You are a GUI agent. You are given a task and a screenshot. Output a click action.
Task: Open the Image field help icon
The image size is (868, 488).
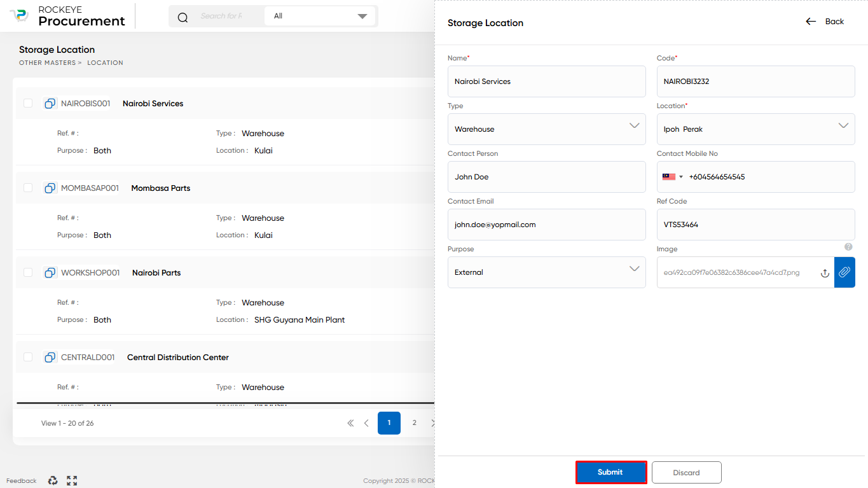[848, 247]
